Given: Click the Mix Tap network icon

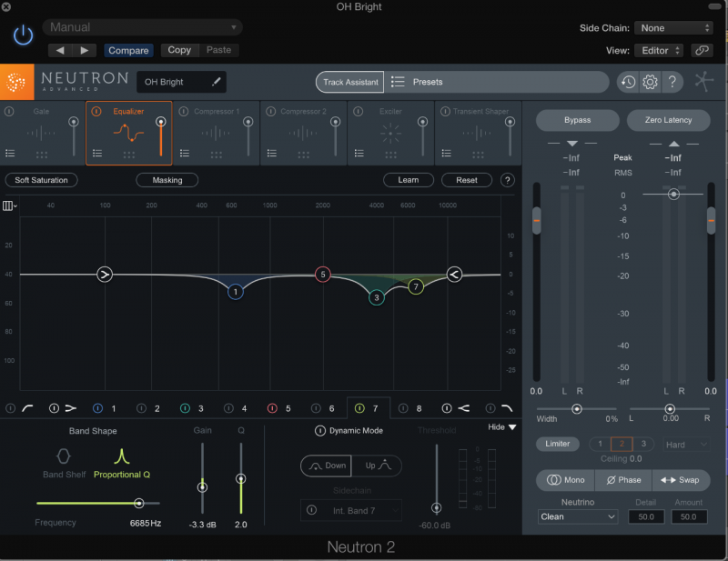Looking at the screenshot, I should coord(703,82).
